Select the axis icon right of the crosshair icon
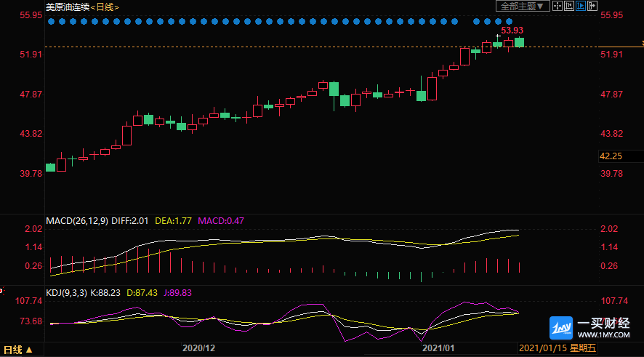This screenshot has width=644, height=357. pos(569,6)
